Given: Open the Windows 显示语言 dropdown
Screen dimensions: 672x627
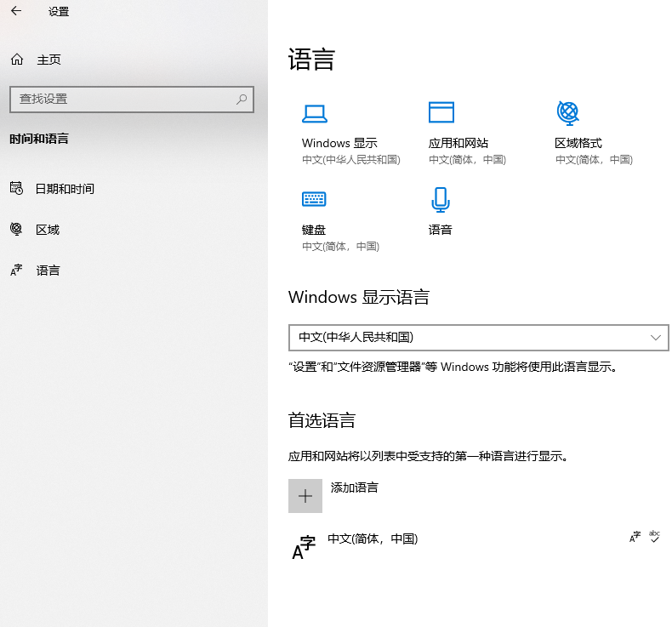Looking at the screenshot, I should [x=479, y=338].
